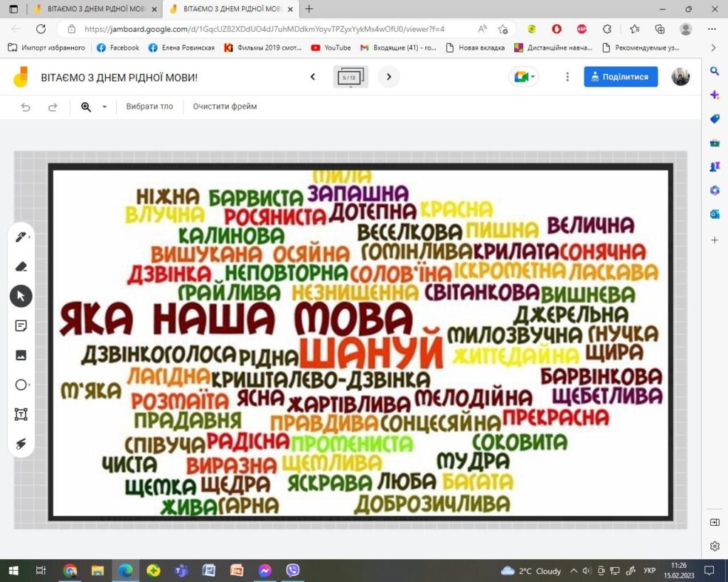Close the active Jamboard tab
Screen dimensions: 728x582
pyautogui.click(x=290, y=9)
